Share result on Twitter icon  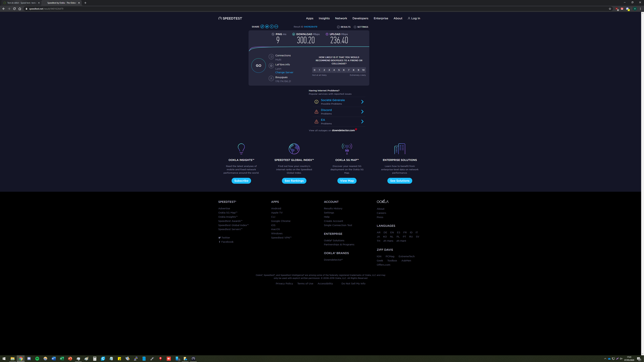[x=267, y=26]
